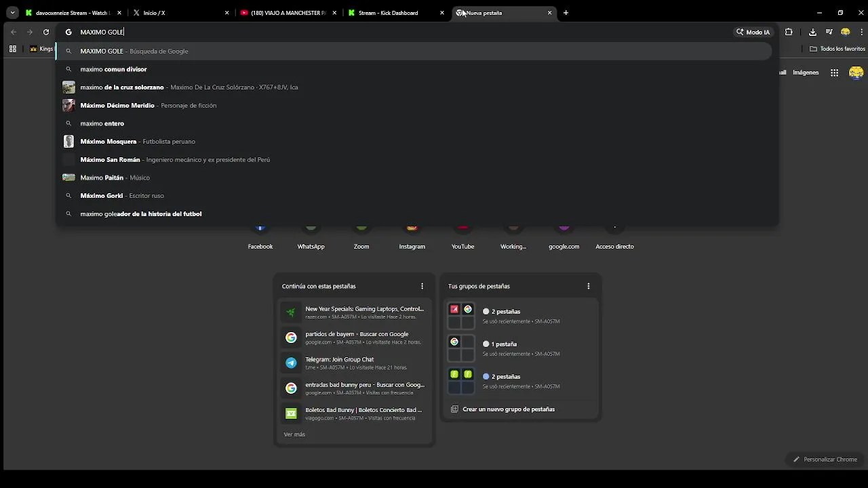Click Ver más under recent tabs
Image resolution: width=868 pixels, height=488 pixels.
(x=294, y=434)
